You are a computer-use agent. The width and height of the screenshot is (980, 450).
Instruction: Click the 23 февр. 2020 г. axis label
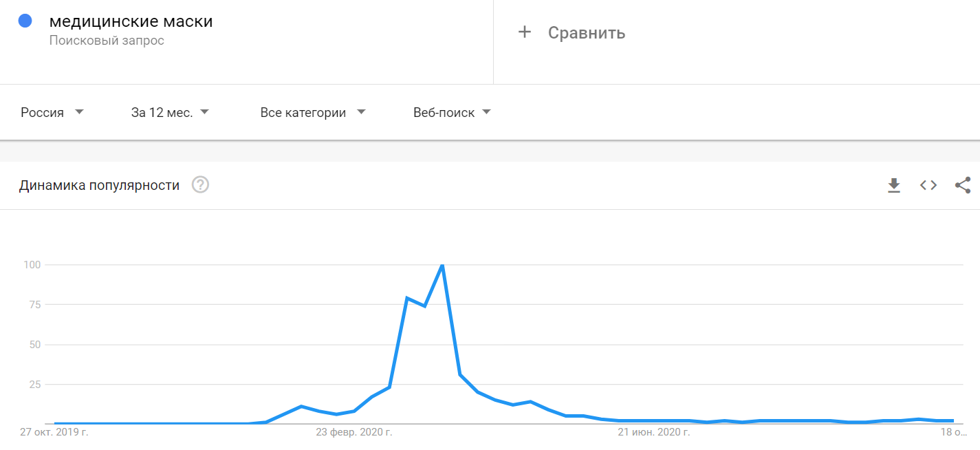tap(353, 433)
